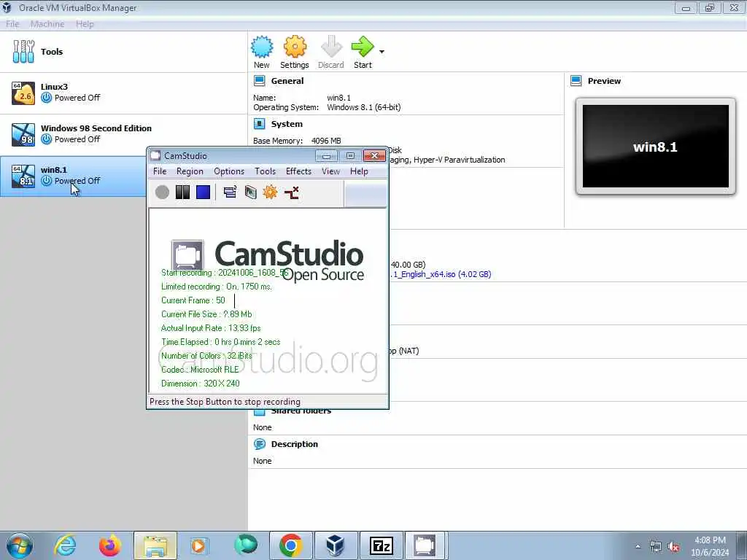The height and width of the screenshot is (560, 747).
Task: Open CamStudio Help menu
Action: tap(359, 171)
